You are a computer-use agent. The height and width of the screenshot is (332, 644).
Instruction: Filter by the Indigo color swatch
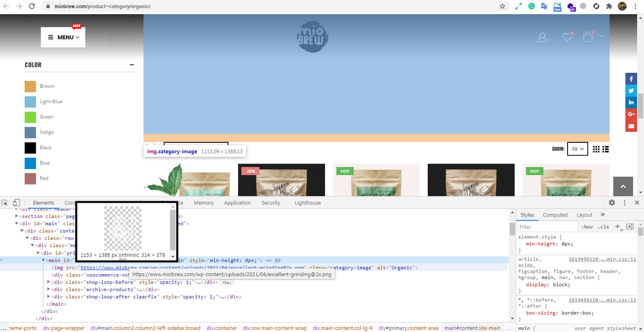[31, 132]
